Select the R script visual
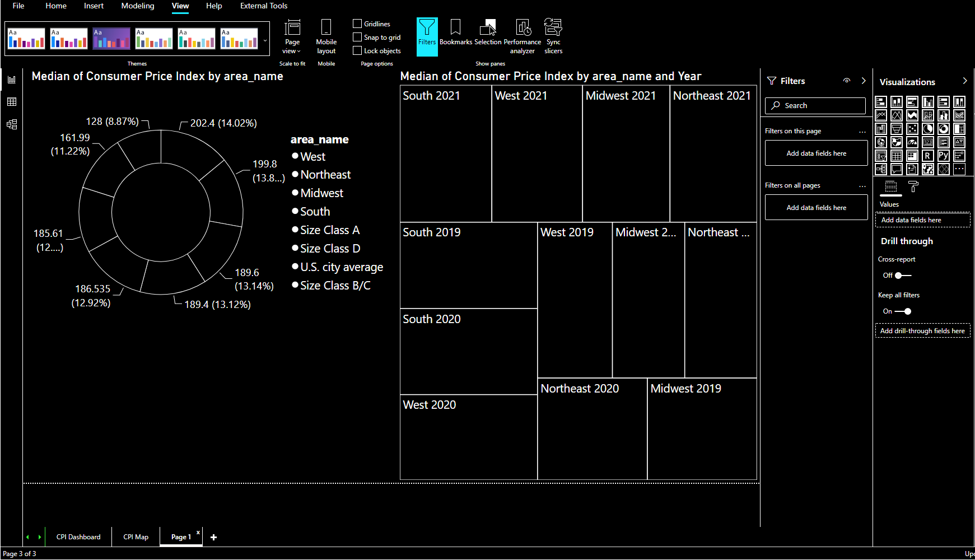This screenshot has width=975, height=560. tap(928, 156)
